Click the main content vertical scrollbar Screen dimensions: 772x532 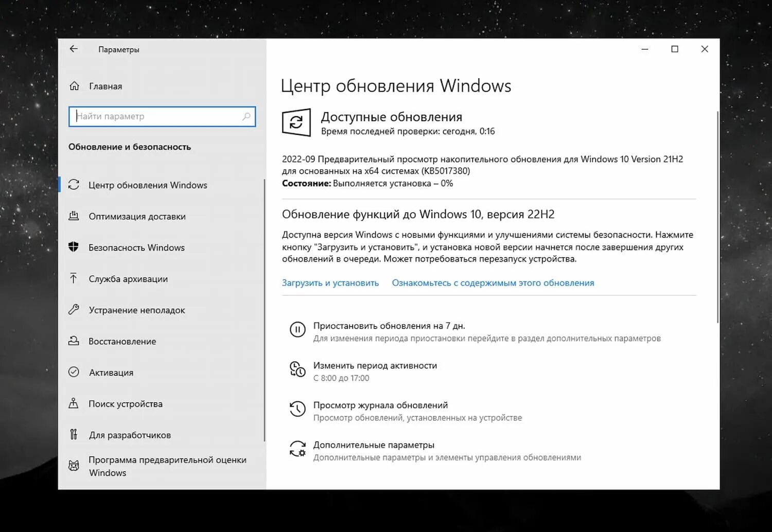(x=717, y=216)
